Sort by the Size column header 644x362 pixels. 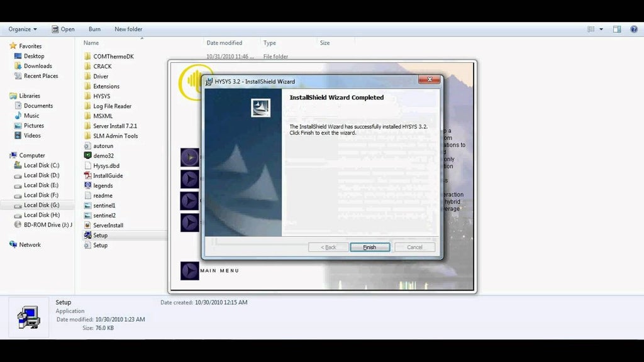(x=325, y=43)
